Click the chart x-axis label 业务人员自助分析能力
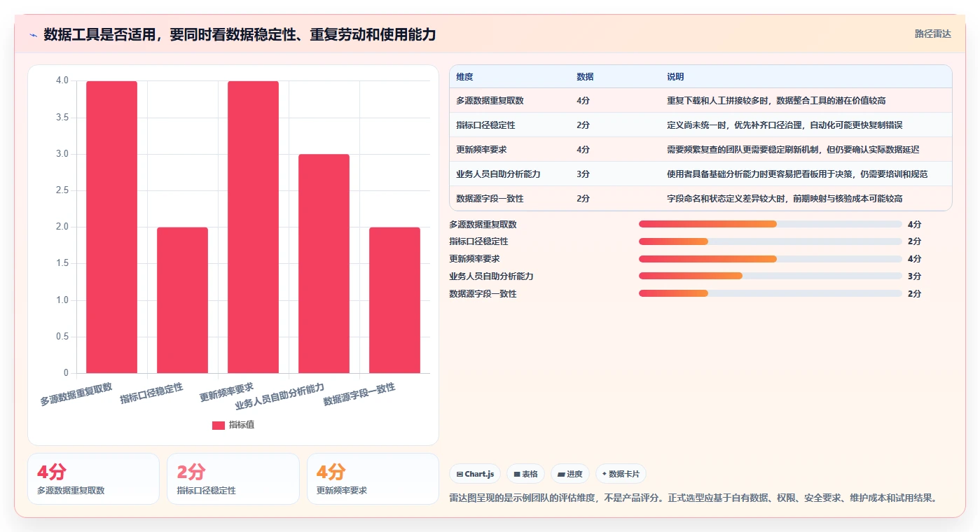The width and height of the screenshot is (980, 532). click(280, 397)
